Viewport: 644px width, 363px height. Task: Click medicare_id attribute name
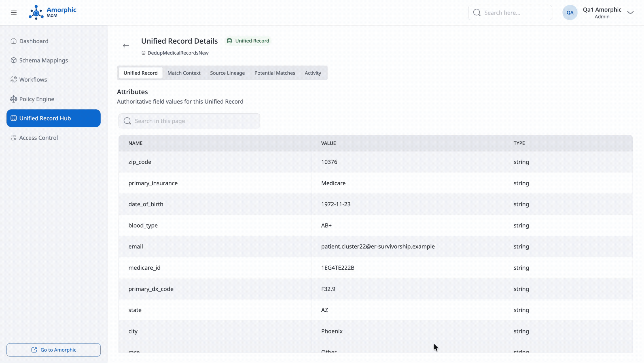144,268
